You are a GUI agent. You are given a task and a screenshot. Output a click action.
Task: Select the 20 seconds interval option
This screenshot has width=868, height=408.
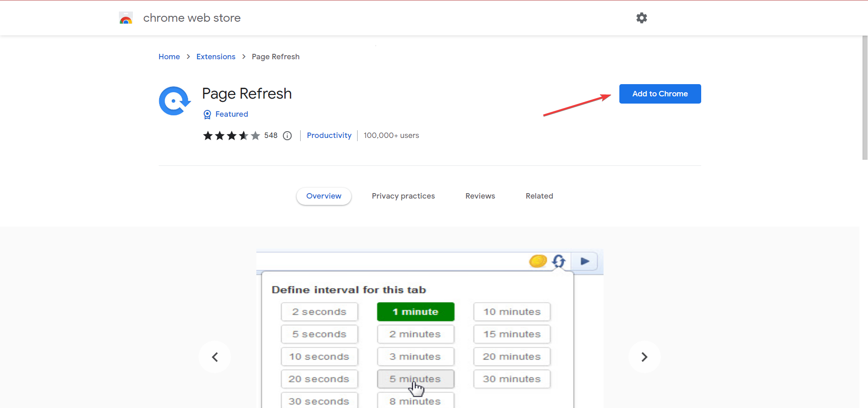(319, 379)
